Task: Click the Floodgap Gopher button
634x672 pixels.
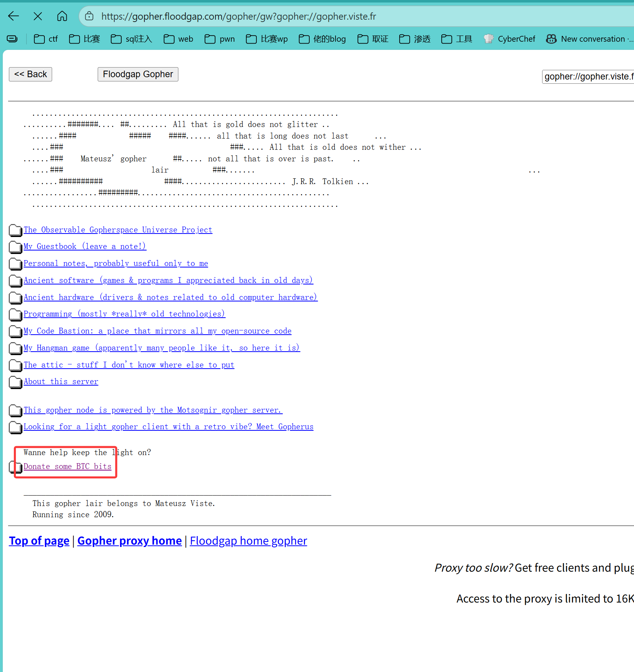Action: (x=138, y=74)
